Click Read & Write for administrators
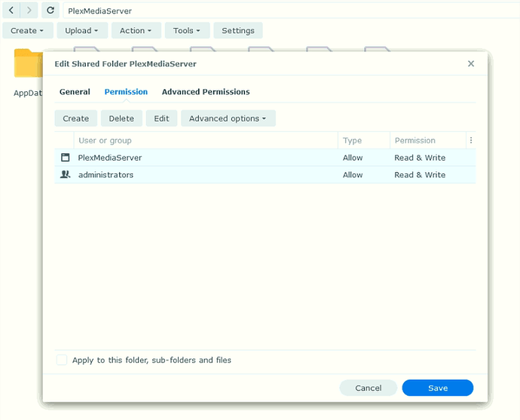Viewport: 520px width, 420px height. coord(420,175)
